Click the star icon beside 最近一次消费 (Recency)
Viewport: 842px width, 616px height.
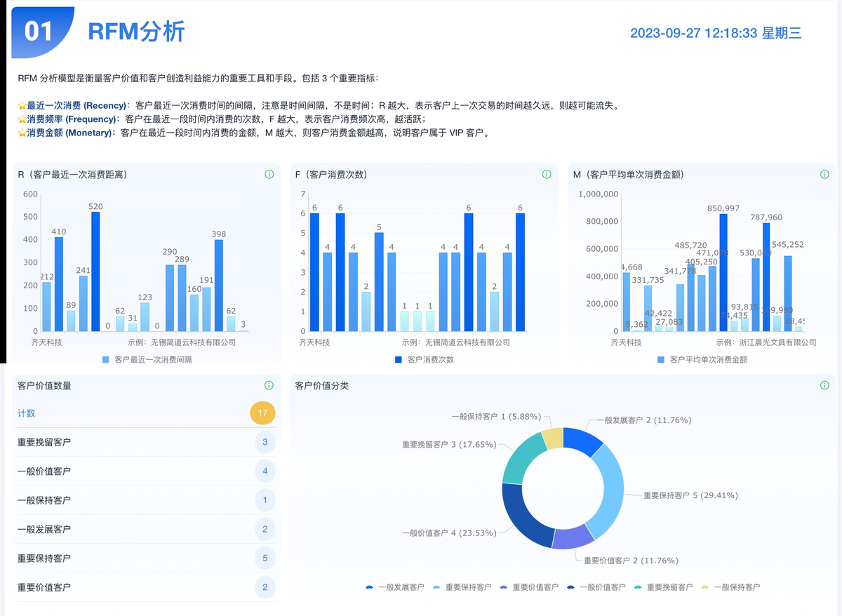22,106
